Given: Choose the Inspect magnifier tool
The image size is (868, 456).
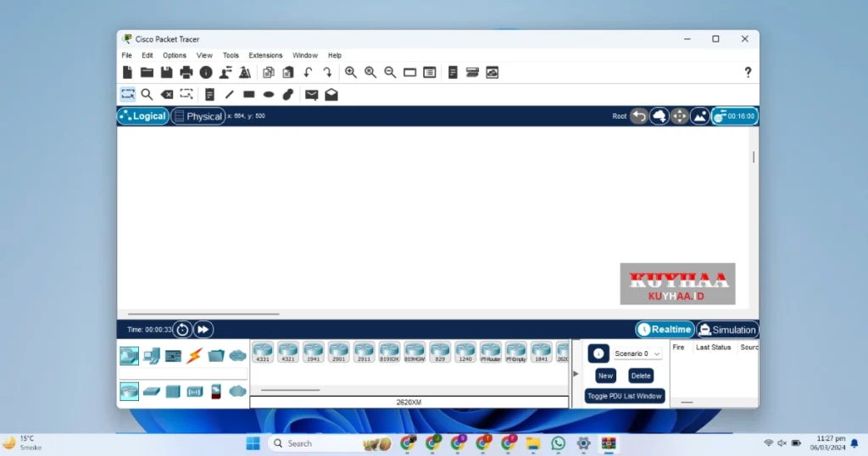Looking at the screenshot, I should pos(147,95).
